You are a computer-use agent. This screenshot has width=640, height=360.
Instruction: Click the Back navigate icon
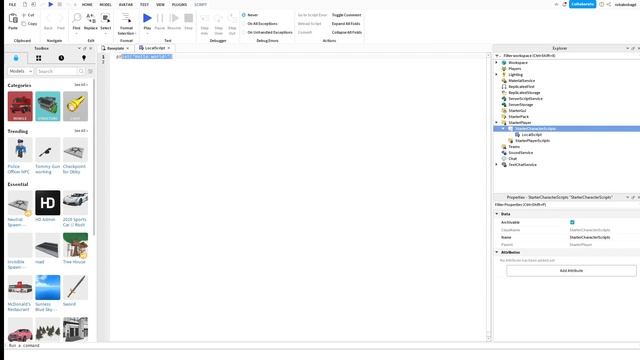pyautogui.click(x=48, y=18)
